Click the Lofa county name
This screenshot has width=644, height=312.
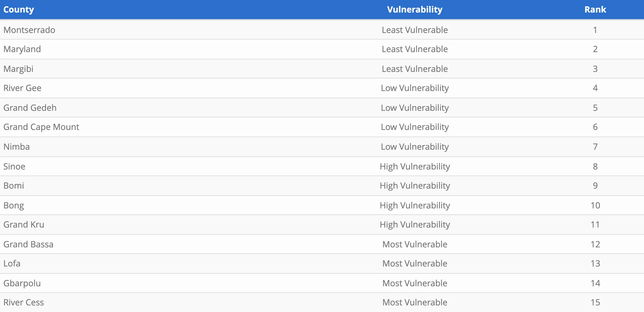tap(12, 263)
